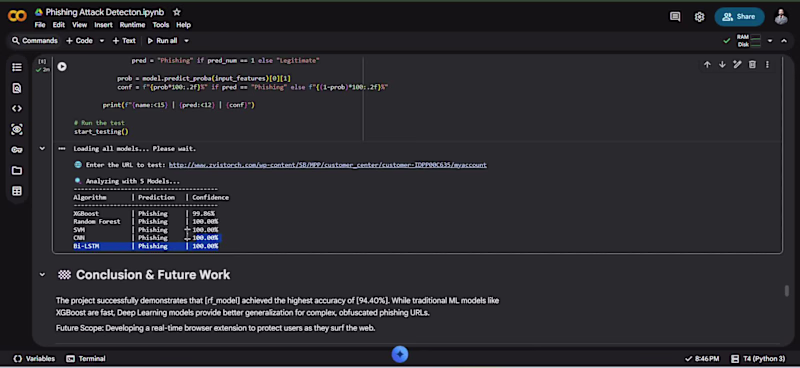The image size is (800, 368).
Task: Open the Commands palette search
Action: point(34,41)
